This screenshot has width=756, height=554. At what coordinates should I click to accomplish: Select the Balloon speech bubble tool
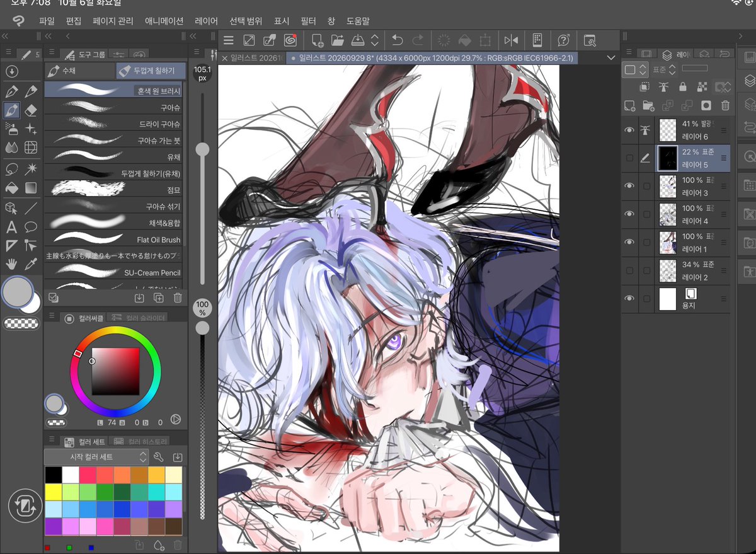[30, 227]
